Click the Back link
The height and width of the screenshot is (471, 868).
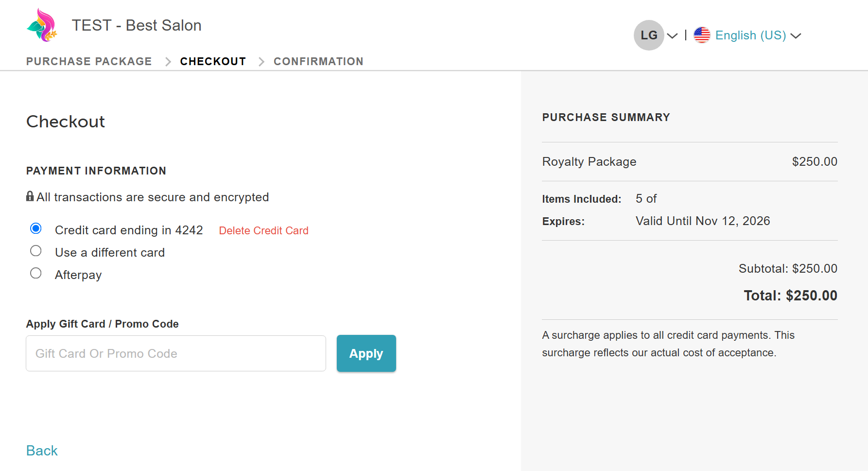pos(42,451)
